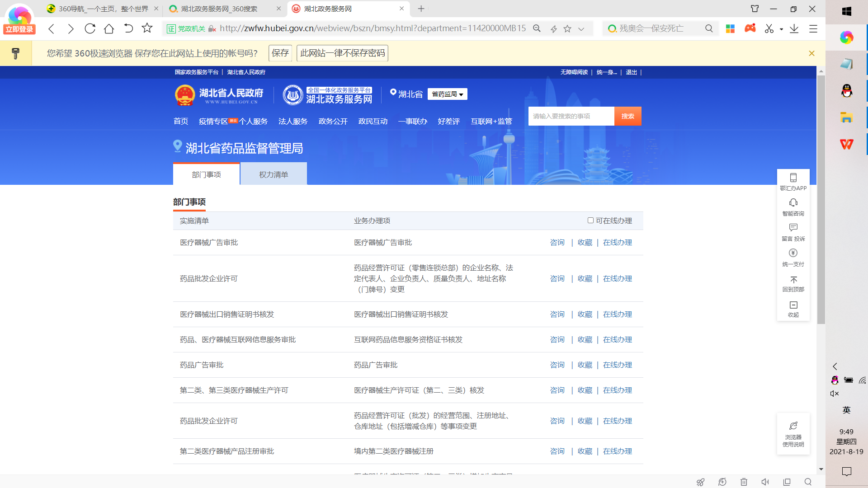Open the 法人服务 navigation menu item
Screen dimensions: 868x488
293,121
